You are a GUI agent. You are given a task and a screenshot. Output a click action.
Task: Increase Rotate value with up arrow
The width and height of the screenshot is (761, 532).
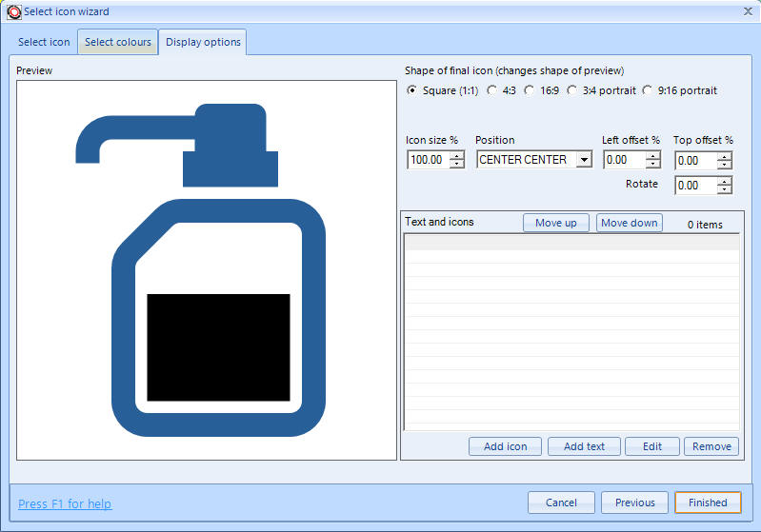click(725, 182)
